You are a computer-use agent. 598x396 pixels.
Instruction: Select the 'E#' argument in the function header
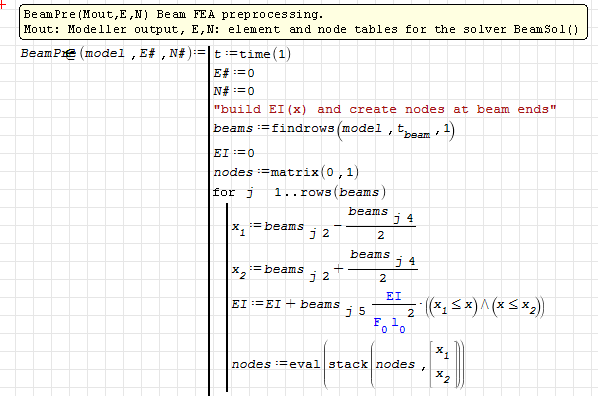[147, 53]
